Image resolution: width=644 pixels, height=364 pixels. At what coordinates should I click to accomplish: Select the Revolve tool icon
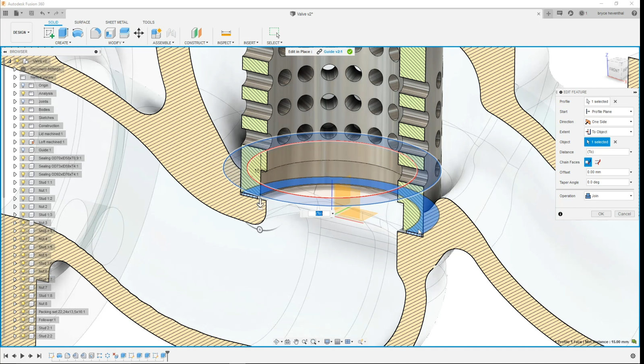(78, 33)
